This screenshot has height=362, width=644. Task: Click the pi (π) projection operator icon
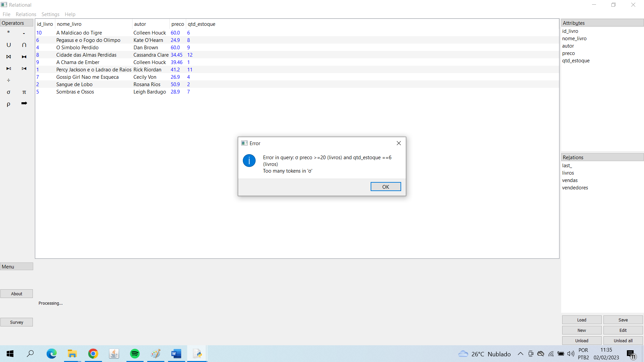(24, 92)
